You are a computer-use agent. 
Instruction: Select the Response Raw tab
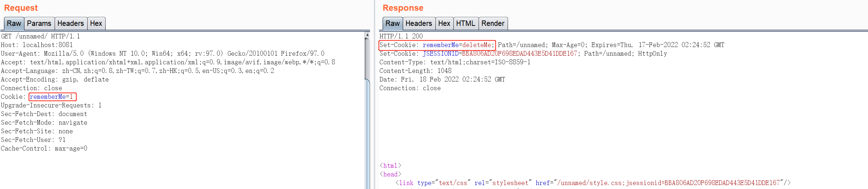pyautogui.click(x=393, y=23)
